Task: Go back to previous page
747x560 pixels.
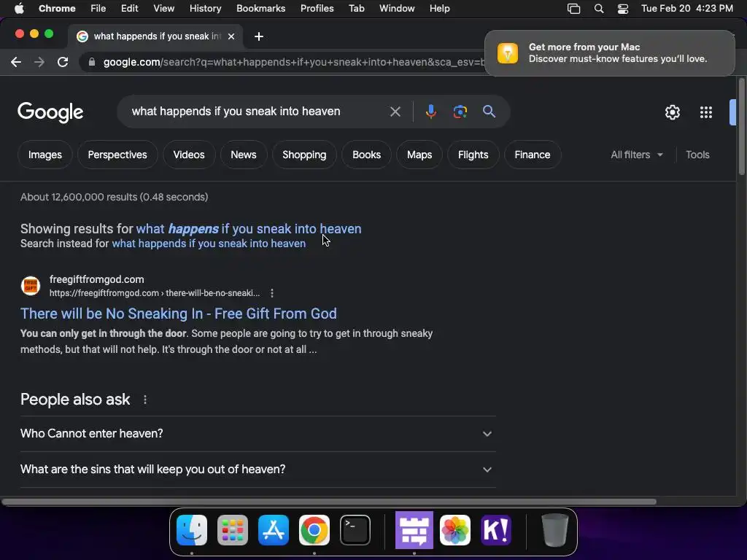Action: coord(16,62)
